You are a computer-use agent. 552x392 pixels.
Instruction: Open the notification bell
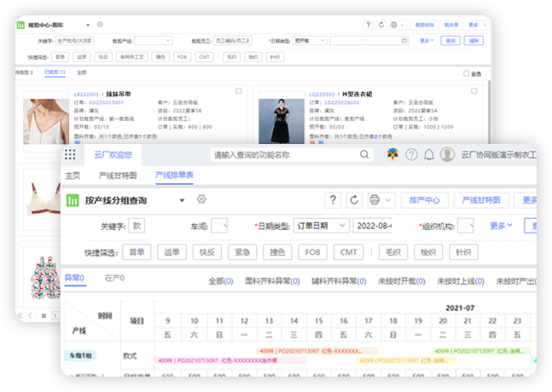[429, 154]
